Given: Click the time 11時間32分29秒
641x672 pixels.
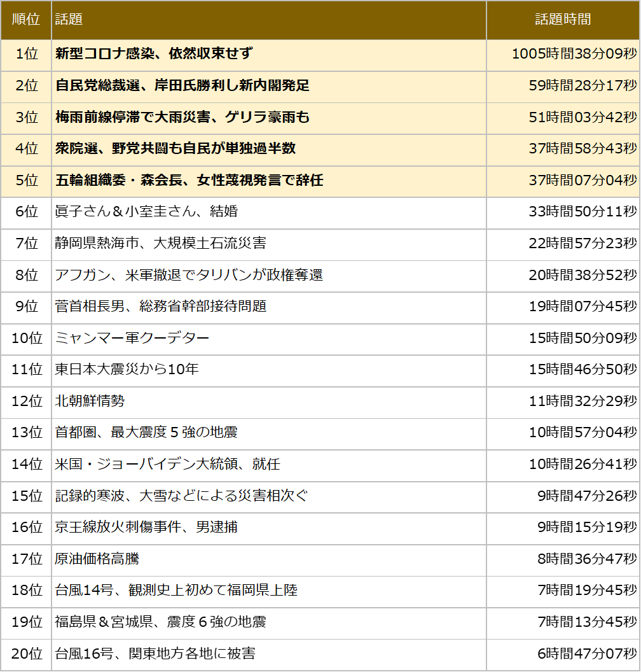Looking at the screenshot, I should coord(582,401).
